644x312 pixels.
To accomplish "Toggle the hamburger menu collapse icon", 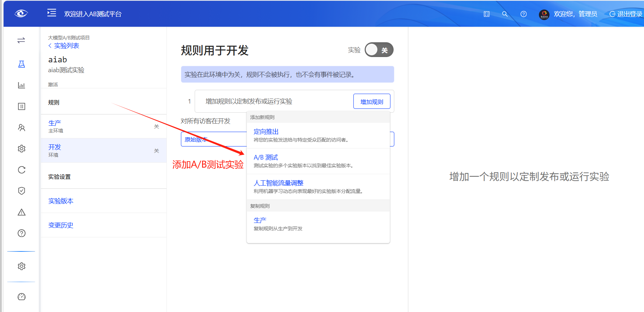I will click(52, 13).
